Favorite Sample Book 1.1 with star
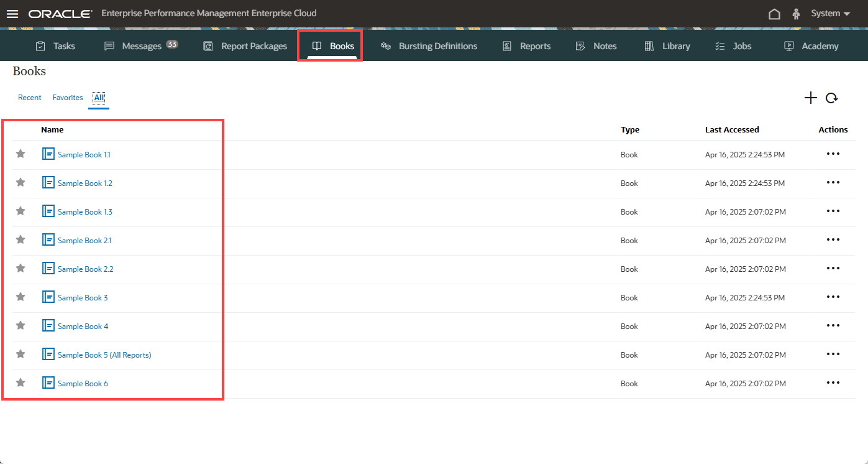 point(21,154)
